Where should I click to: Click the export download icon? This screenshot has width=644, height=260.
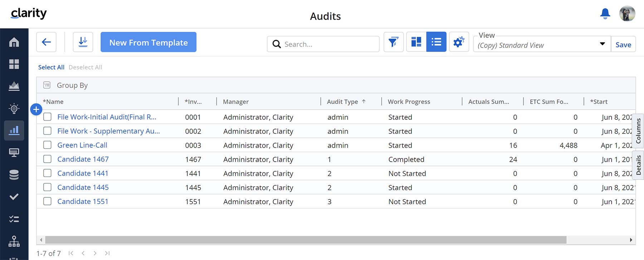pyautogui.click(x=83, y=42)
